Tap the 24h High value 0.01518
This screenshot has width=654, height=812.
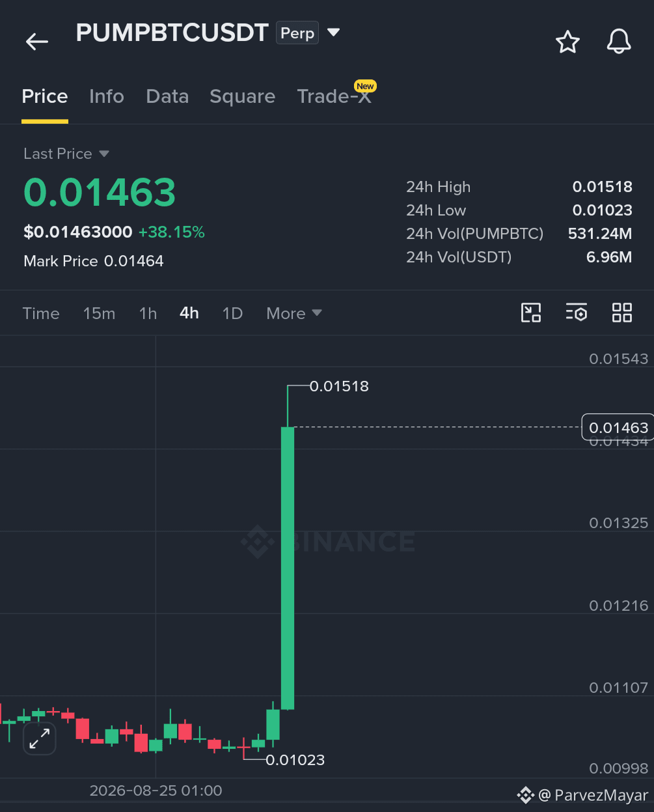point(603,187)
